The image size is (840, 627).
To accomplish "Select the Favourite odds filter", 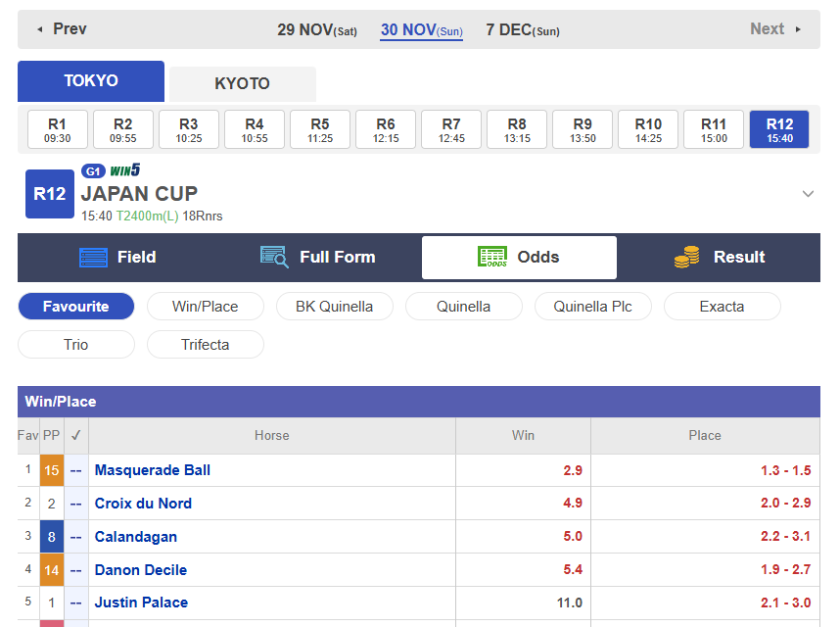I will click(76, 307).
